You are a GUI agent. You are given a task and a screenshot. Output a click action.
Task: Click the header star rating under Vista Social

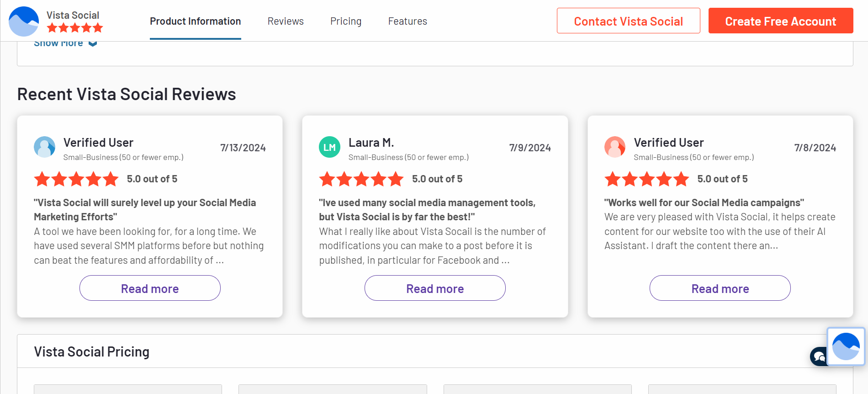75,28
